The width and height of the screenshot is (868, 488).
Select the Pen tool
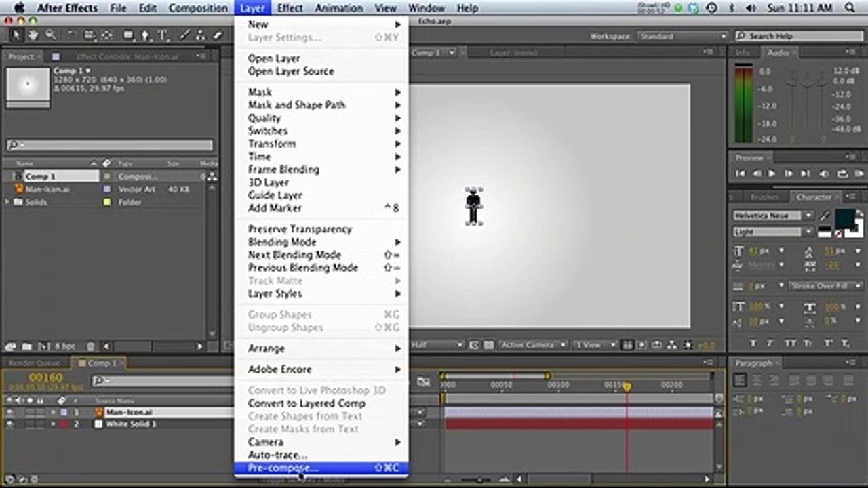point(146,35)
